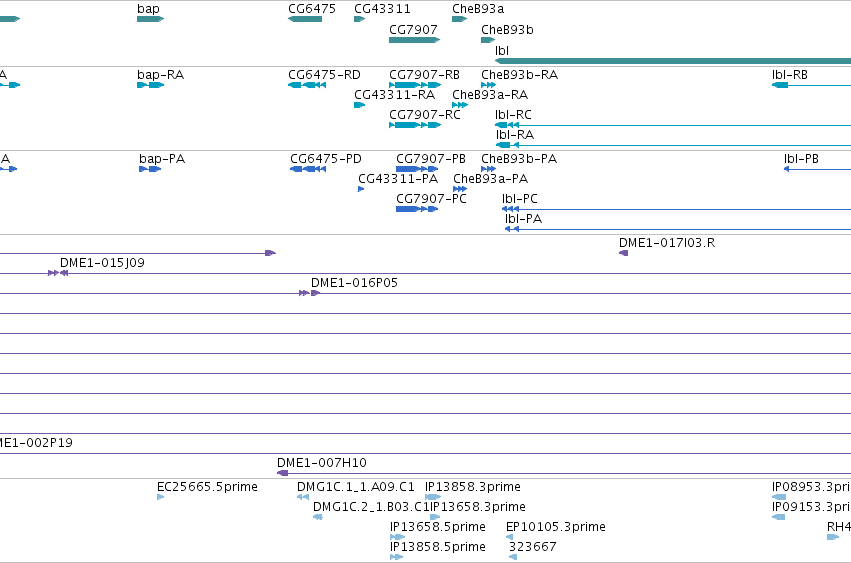The height and width of the screenshot is (563, 851).
Task: Click the DME1-016P05 label text
Action: coord(354,282)
